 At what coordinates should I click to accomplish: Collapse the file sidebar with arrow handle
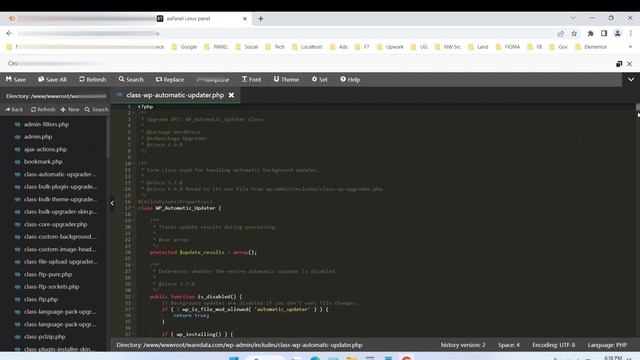click(x=112, y=203)
